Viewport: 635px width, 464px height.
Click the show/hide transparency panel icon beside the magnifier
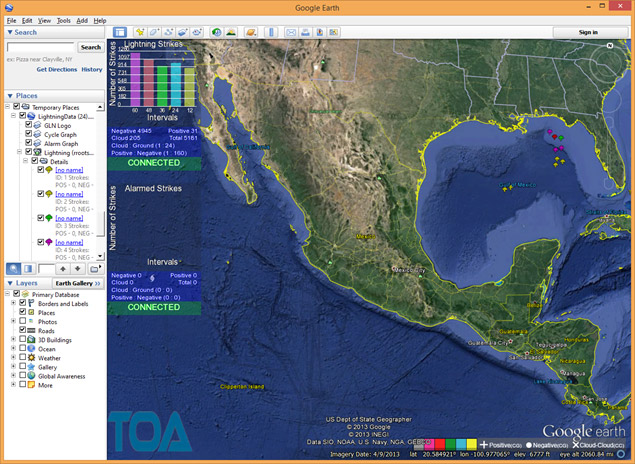pyautogui.click(x=28, y=268)
